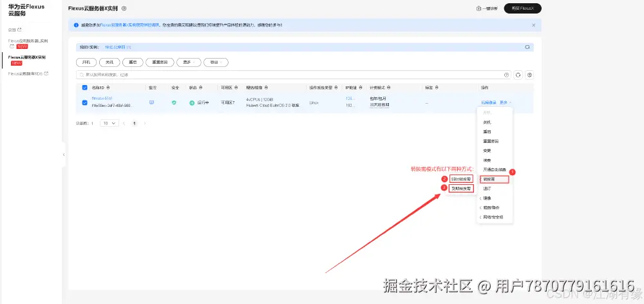Screen dimensions: 644x304
Task: Click the 重启 batch button above the table
Action: pos(133,62)
